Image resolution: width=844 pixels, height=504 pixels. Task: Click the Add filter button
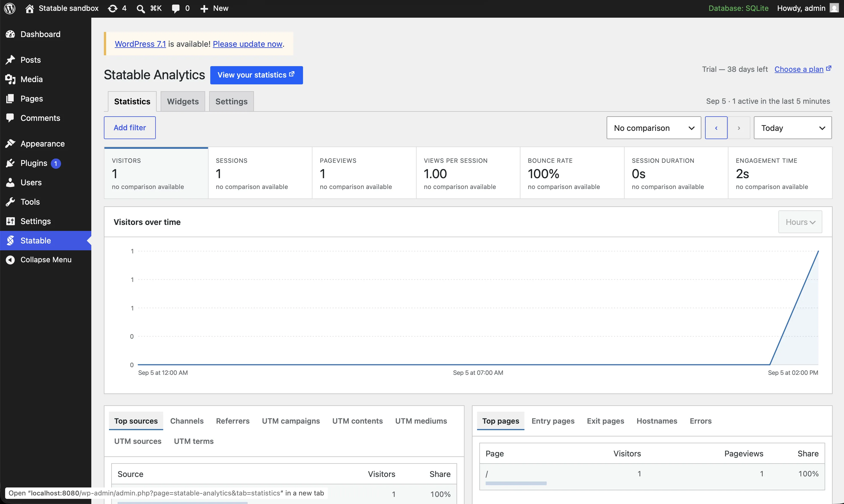[x=130, y=128]
